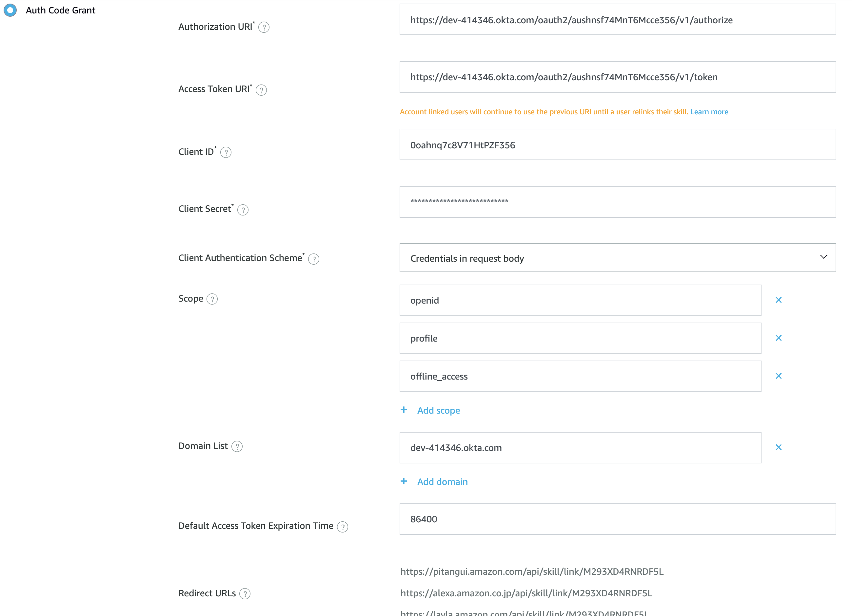Viewport: 852px width, 616px height.
Task: Click the Add scope link
Action: pos(438,410)
